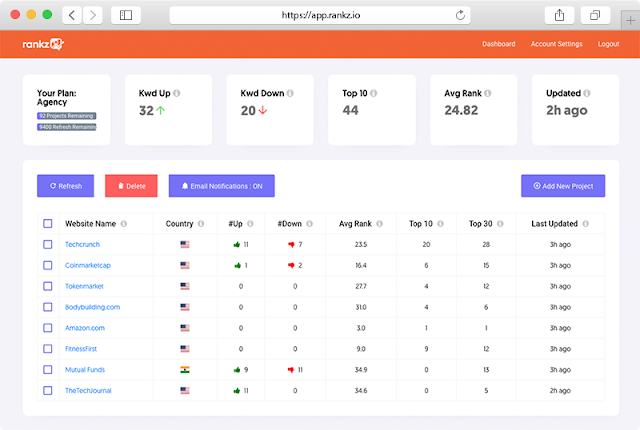The height and width of the screenshot is (430, 640).
Task: Click the Projects Remaining progress bar
Action: pyautogui.click(x=67, y=116)
